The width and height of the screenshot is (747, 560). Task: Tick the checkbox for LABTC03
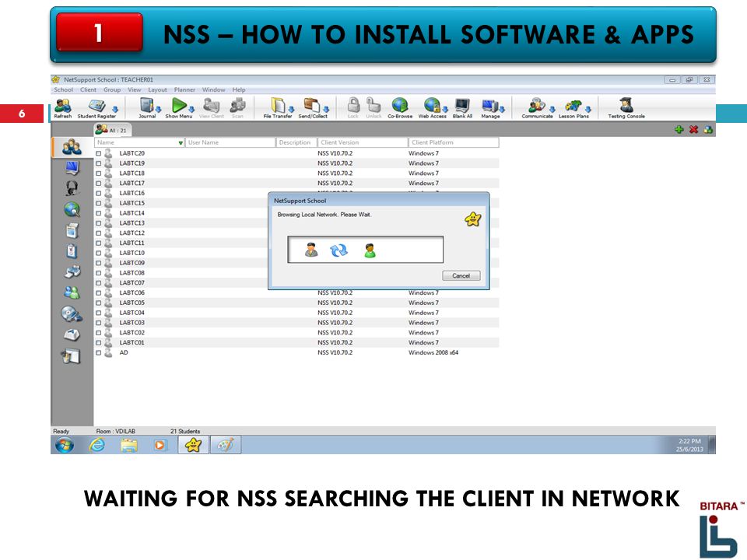pyautogui.click(x=98, y=323)
